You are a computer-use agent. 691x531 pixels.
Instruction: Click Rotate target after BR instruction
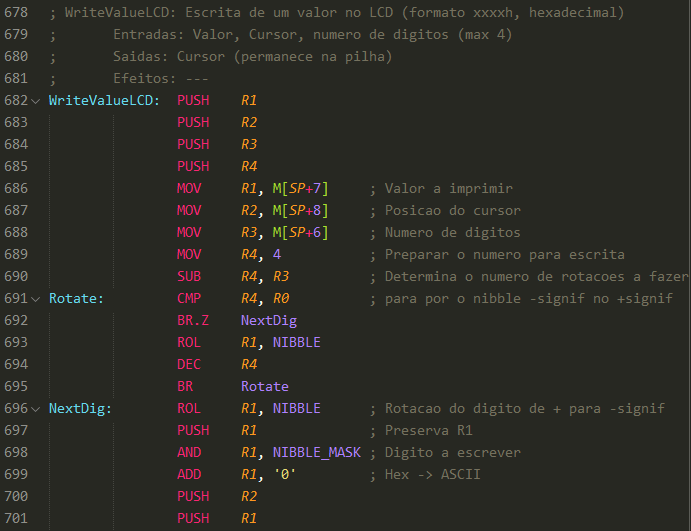(x=265, y=387)
